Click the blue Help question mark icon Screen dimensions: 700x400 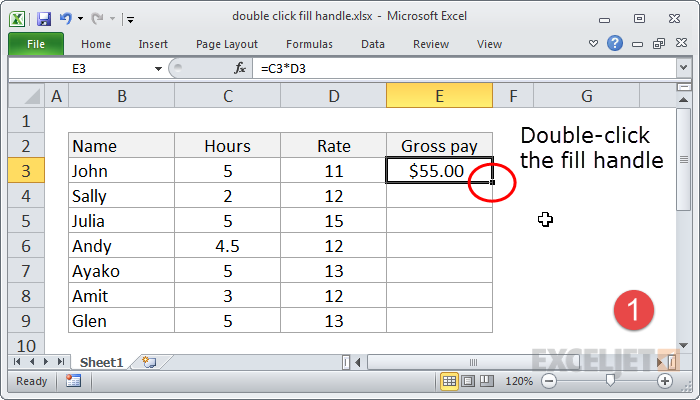point(615,43)
